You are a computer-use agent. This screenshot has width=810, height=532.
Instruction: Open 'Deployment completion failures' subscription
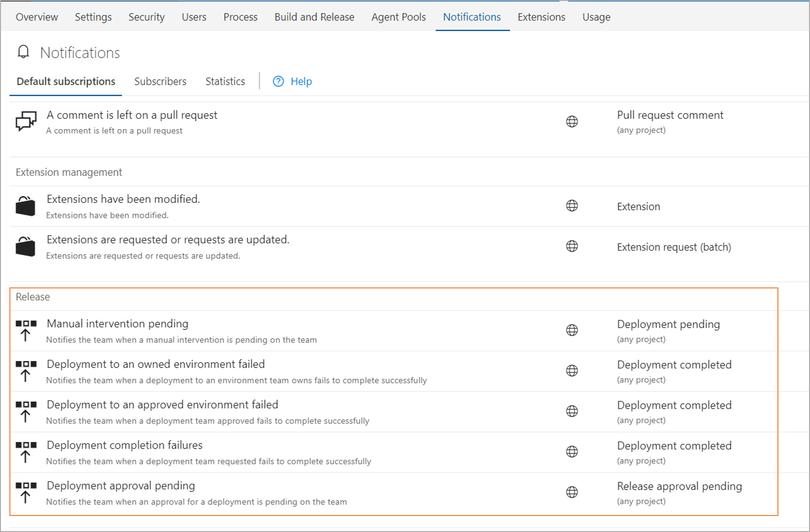(x=124, y=445)
